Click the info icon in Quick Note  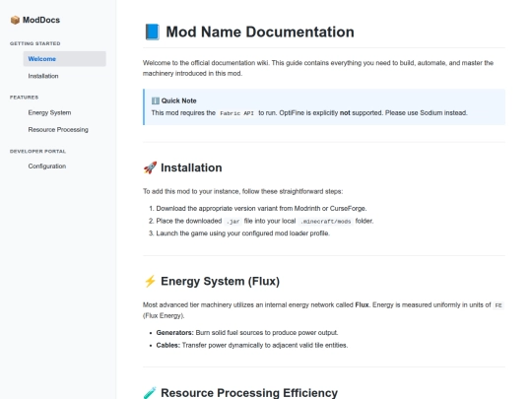pos(156,100)
